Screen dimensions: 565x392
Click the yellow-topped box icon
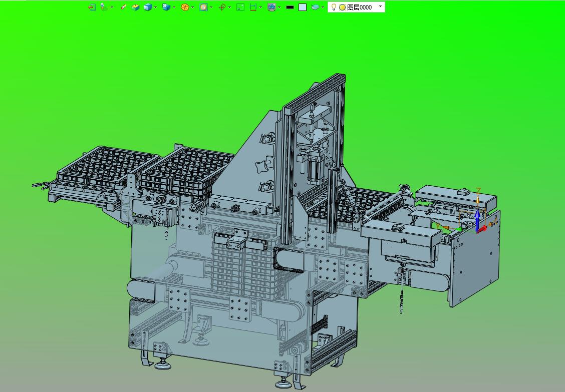(x=135, y=7)
